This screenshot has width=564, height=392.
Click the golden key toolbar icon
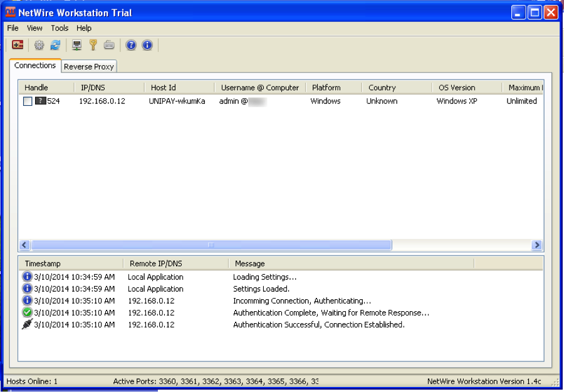93,45
